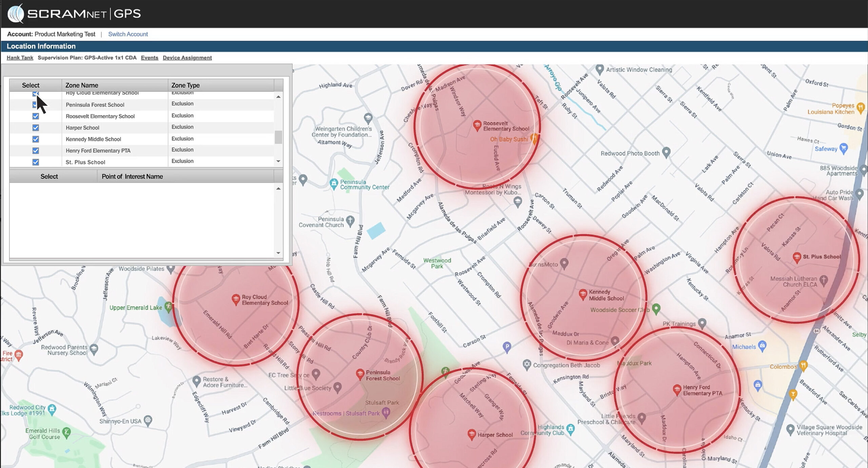Click the Weingarten Children's Center marker
Viewport: 868px width, 468px height.
click(368, 118)
